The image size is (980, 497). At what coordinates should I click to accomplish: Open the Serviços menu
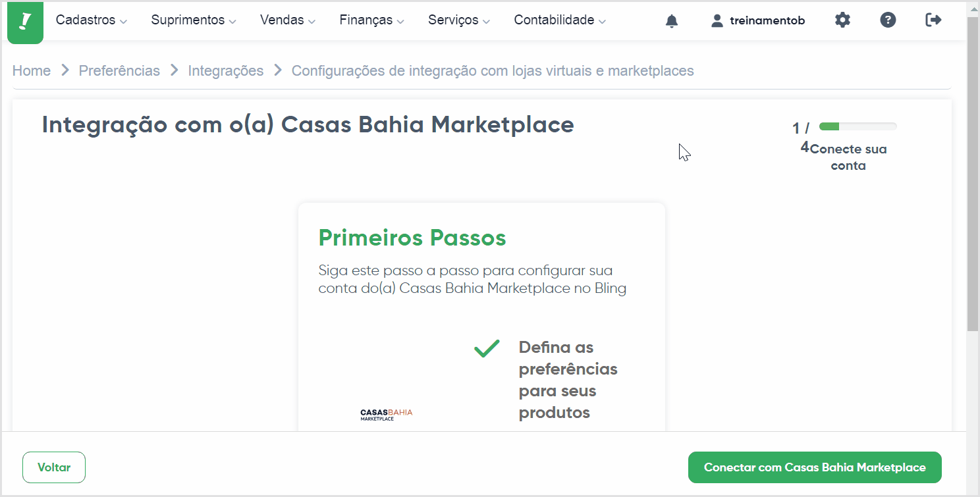pos(458,20)
